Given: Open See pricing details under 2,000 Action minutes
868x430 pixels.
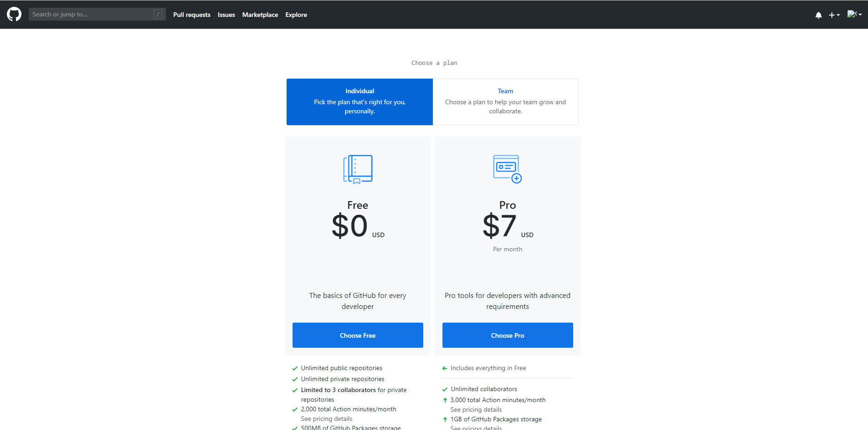Looking at the screenshot, I should click(x=327, y=419).
